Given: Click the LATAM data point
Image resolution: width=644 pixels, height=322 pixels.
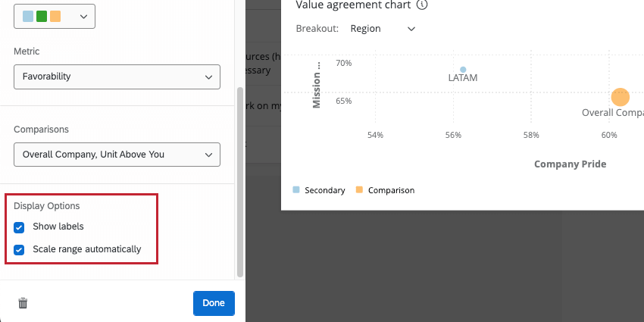Looking at the screenshot, I should tap(463, 70).
